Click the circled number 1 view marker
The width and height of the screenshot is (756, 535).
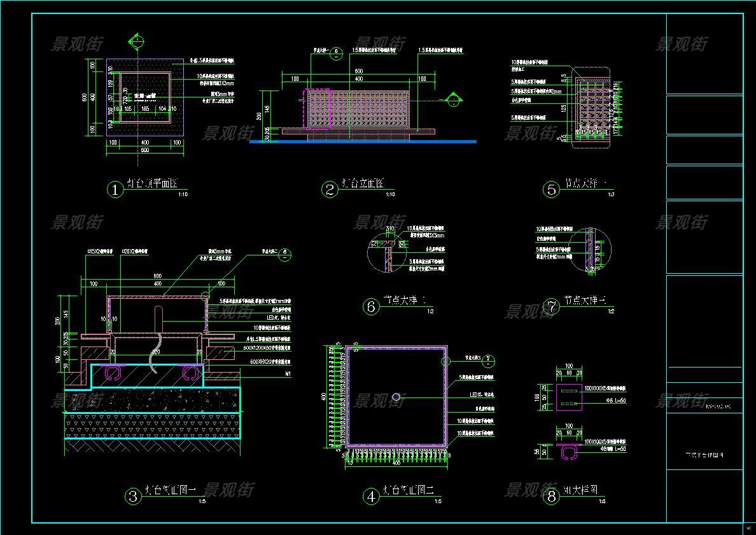click(115, 189)
